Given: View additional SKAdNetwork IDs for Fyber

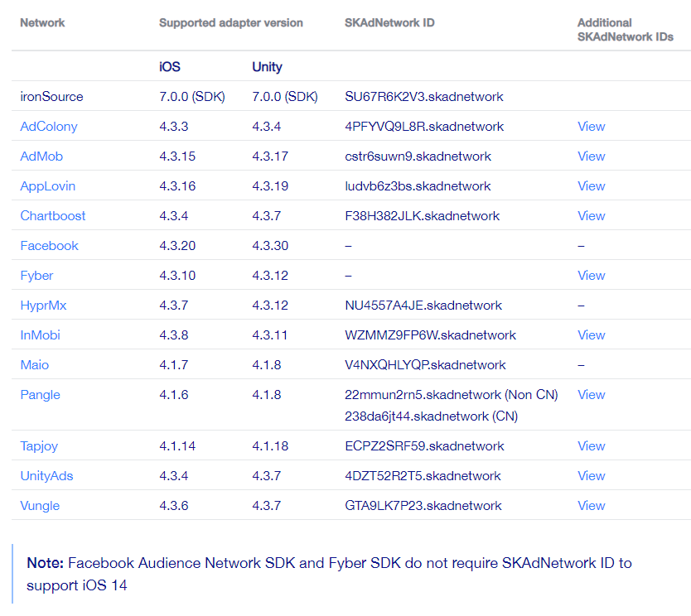Looking at the screenshot, I should point(592,276).
